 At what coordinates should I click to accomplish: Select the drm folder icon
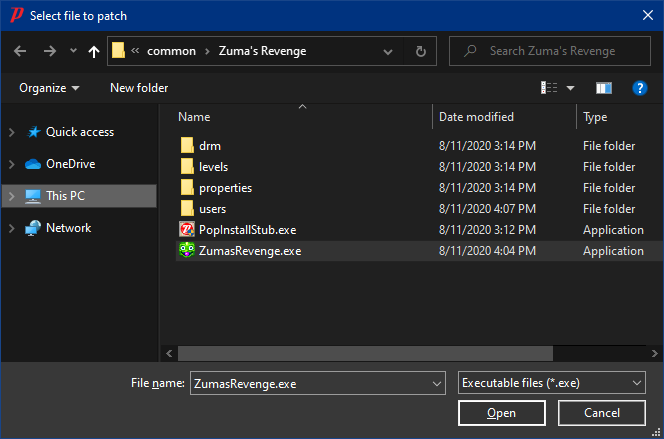[187, 145]
